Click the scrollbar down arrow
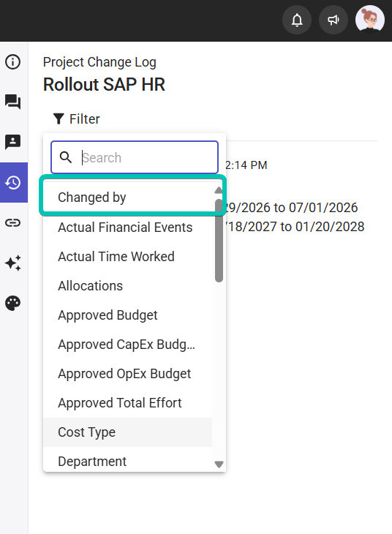Viewport: 392px width, 534px height. point(219,465)
